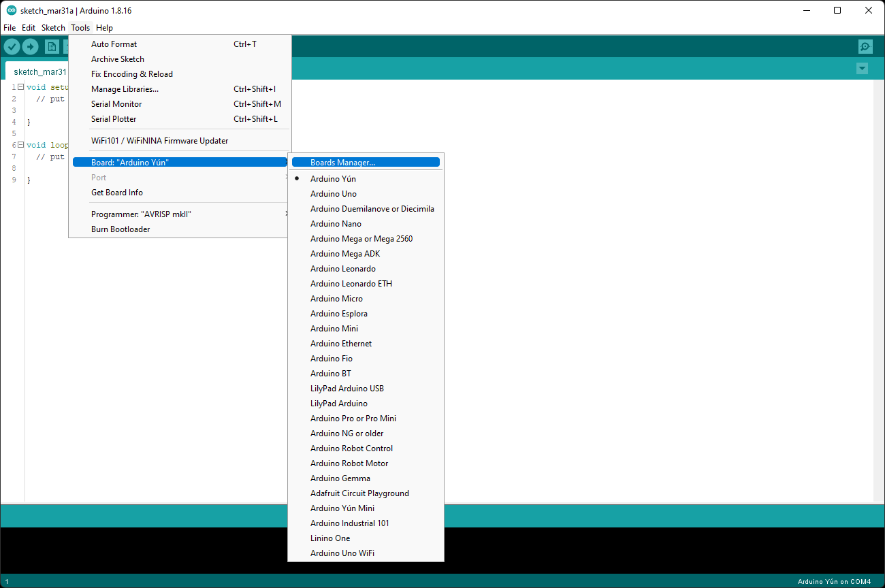The image size is (885, 588).
Task: Select Arduino Duemilanove or Diecimila board
Action: click(x=366, y=209)
